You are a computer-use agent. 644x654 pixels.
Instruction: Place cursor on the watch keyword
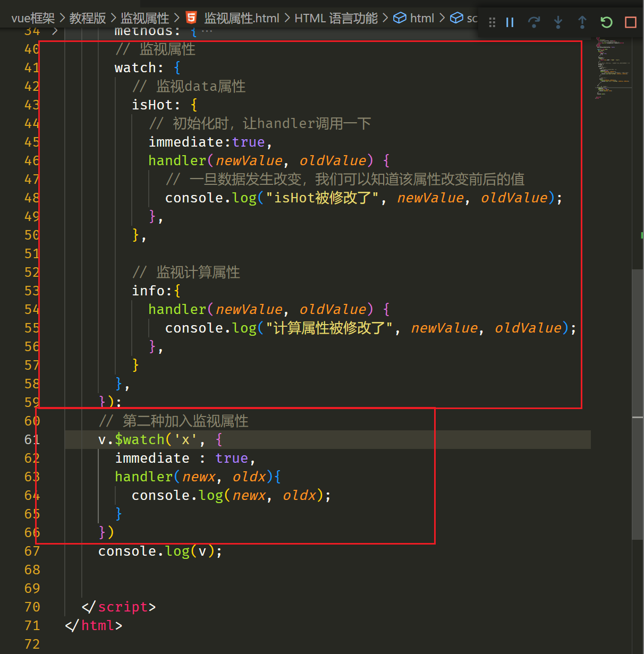pos(135,67)
